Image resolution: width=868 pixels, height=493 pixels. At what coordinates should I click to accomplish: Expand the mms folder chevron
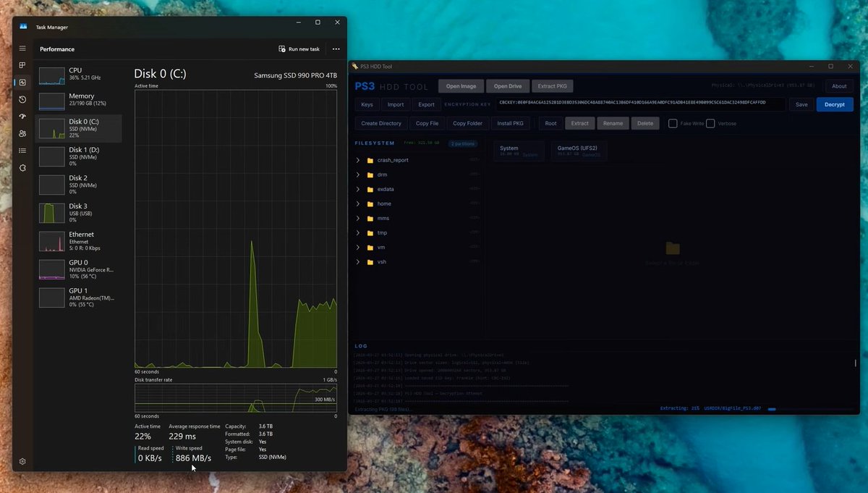(358, 218)
